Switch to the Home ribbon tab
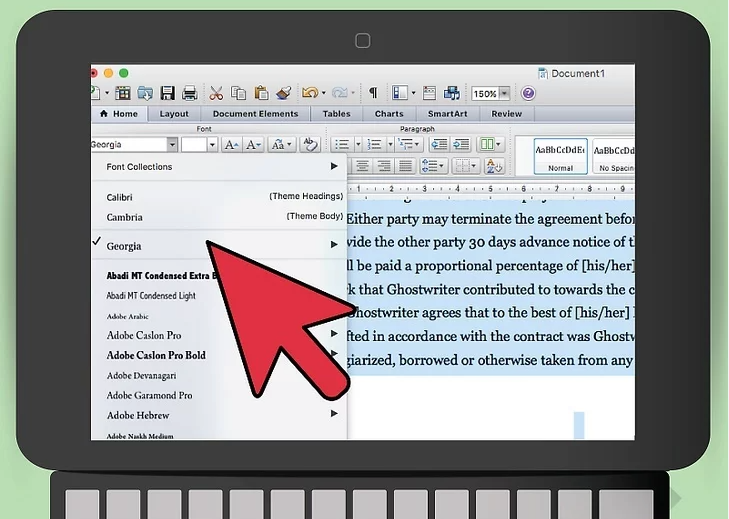This screenshot has height=519, width=729. pyautogui.click(x=119, y=114)
